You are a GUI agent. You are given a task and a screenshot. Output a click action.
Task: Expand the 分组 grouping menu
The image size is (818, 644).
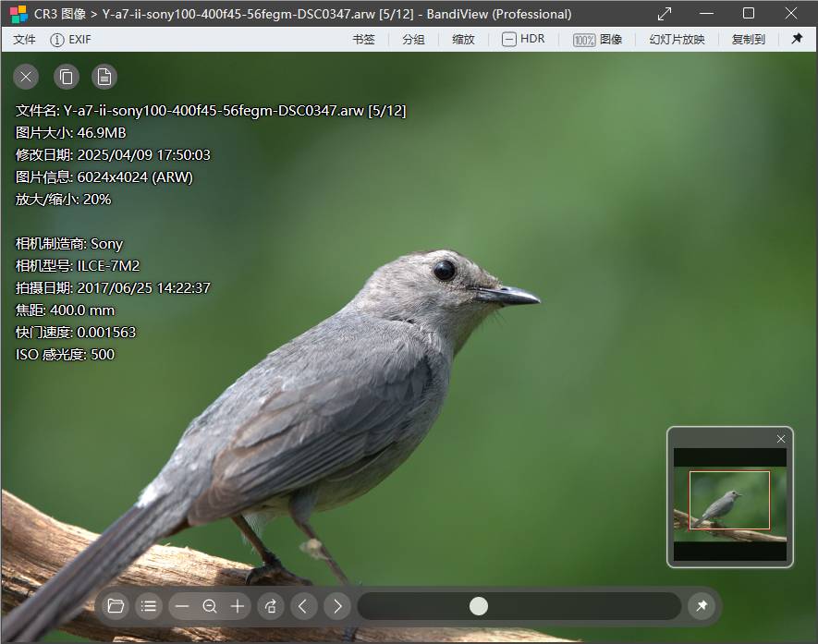(413, 40)
